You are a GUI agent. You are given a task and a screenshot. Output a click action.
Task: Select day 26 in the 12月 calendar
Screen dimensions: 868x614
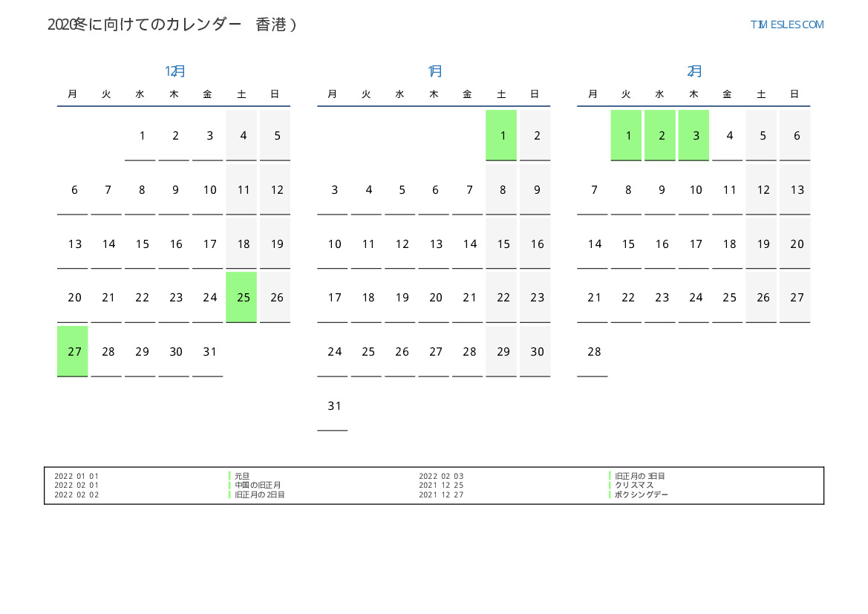pos(275,297)
